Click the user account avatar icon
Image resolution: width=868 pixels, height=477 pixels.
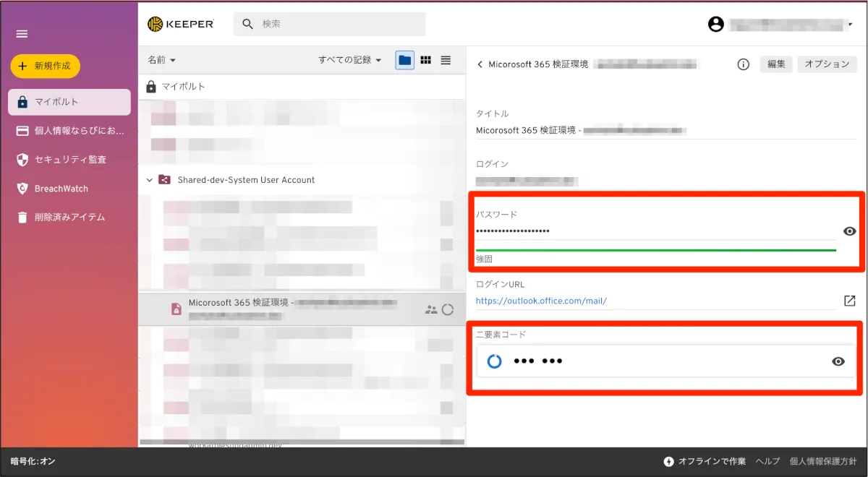716,25
